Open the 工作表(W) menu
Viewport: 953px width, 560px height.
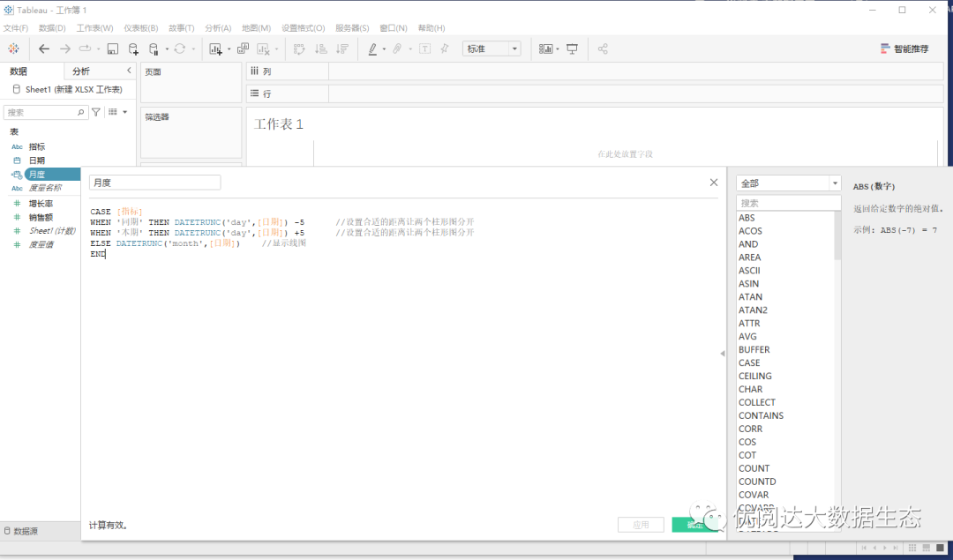94,28
